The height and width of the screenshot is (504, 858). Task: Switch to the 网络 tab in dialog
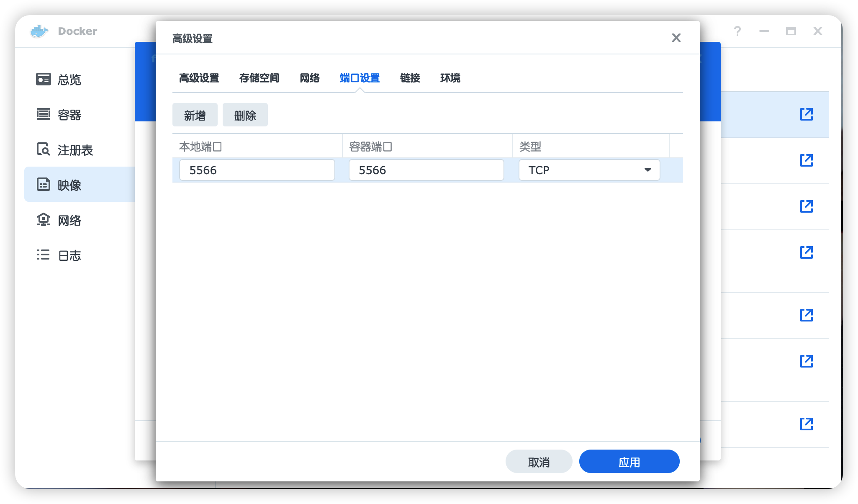coord(310,78)
